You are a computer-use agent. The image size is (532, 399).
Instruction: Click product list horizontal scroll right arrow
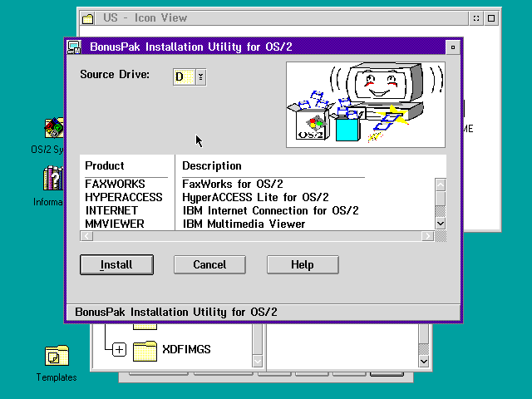[427, 236]
